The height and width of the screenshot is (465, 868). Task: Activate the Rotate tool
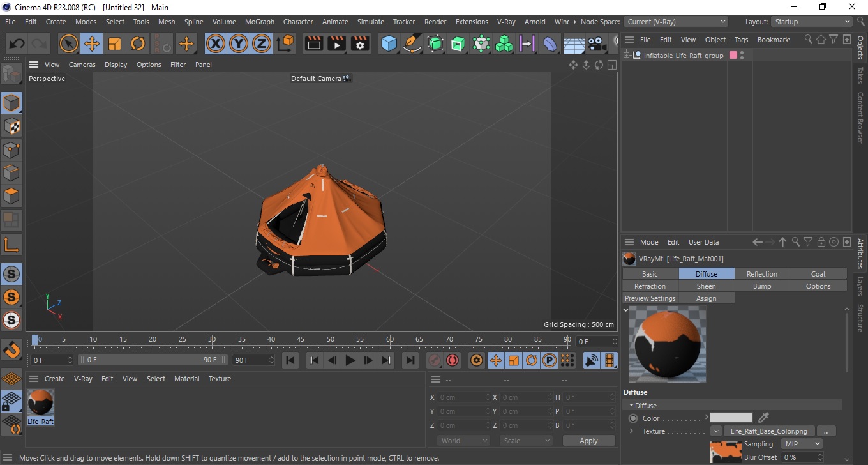click(138, 43)
